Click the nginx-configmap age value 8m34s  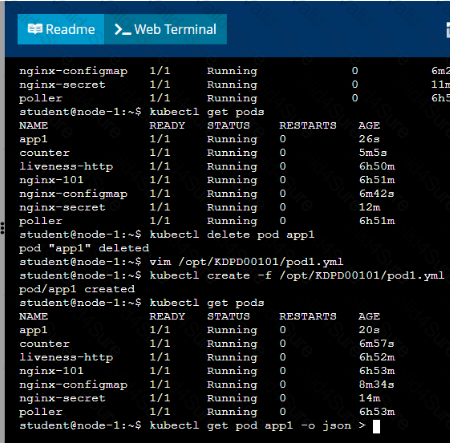[x=376, y=385]
